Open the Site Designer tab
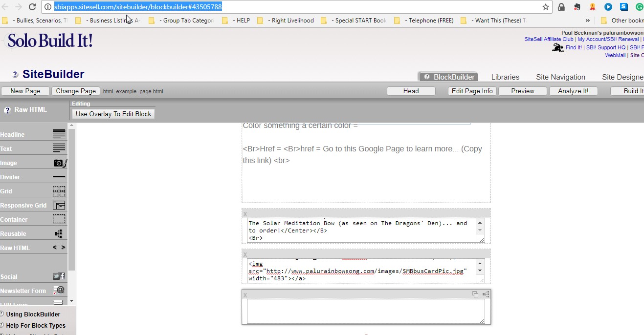The width and height of the screenshot is (644, 335). [x=623, y=77]
